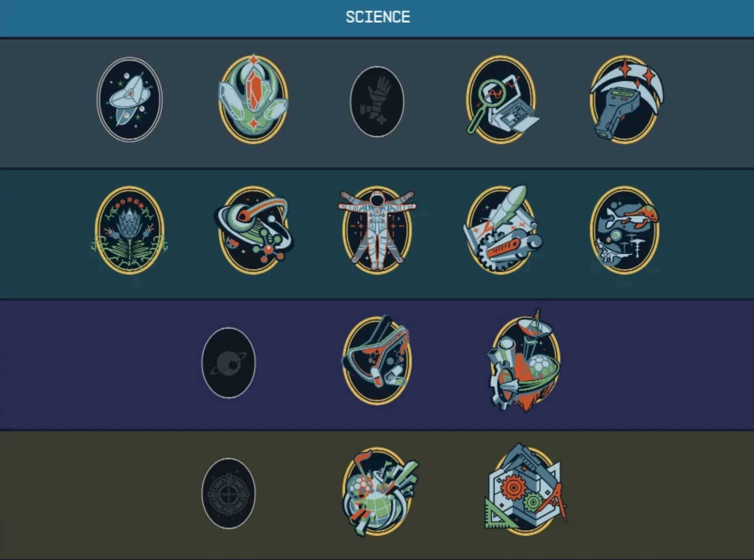Select the Botany flower skill badge
754x560 pixels.
129,230
